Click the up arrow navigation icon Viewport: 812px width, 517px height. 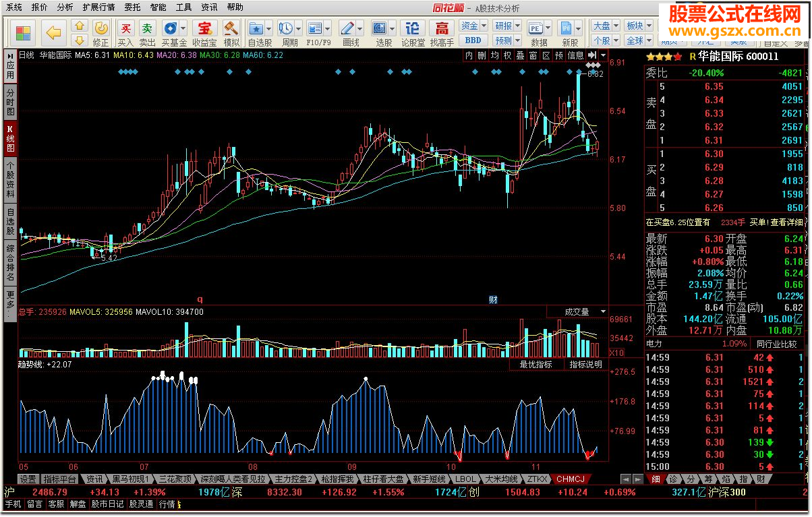coord(79,26)
